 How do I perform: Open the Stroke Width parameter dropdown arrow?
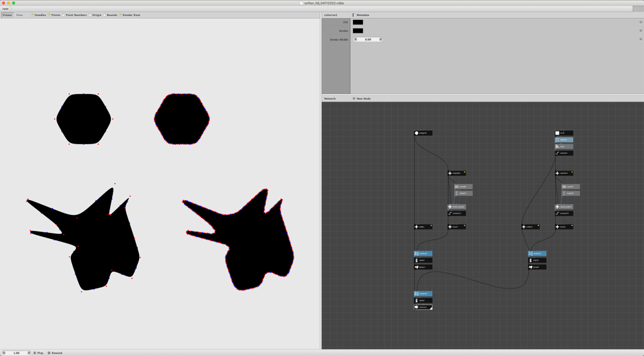coord(640,39)
